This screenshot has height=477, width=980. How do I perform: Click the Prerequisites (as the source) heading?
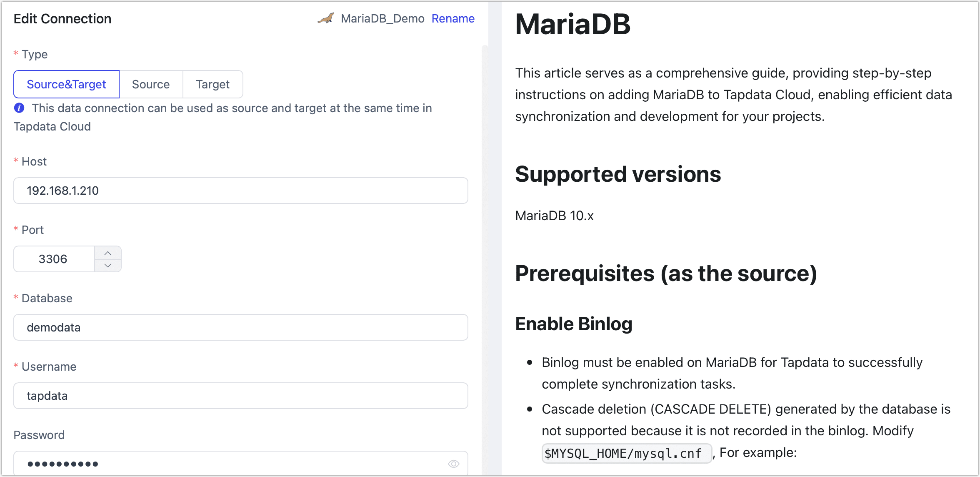click(665, 274)
